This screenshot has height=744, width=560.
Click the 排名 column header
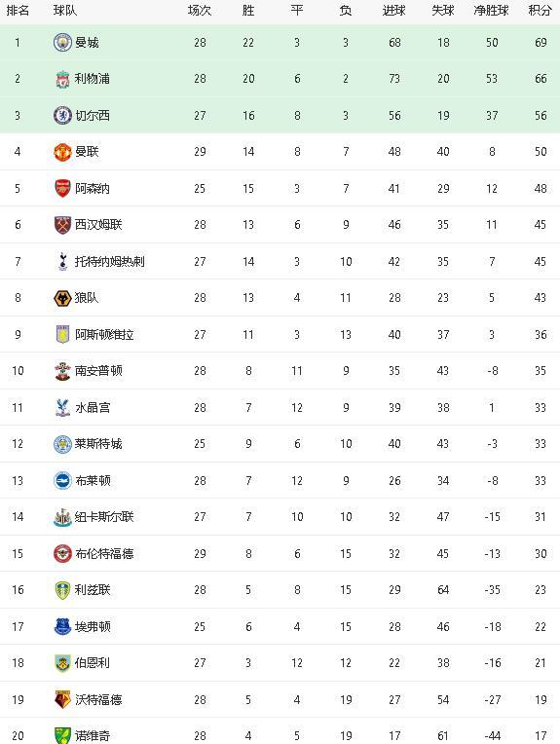coord(18,11)
